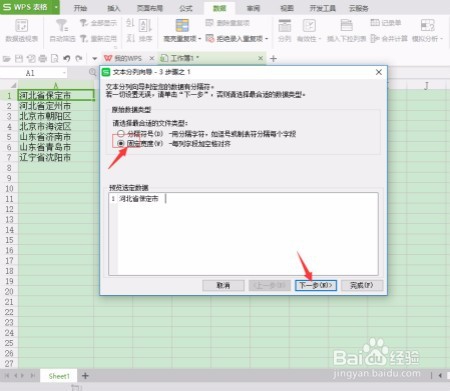The width and height of the screenshot is (450, 391).
Task: Switch to the 公式 (Formulas) ribbon tab
Action: click(x=186, y=8)
